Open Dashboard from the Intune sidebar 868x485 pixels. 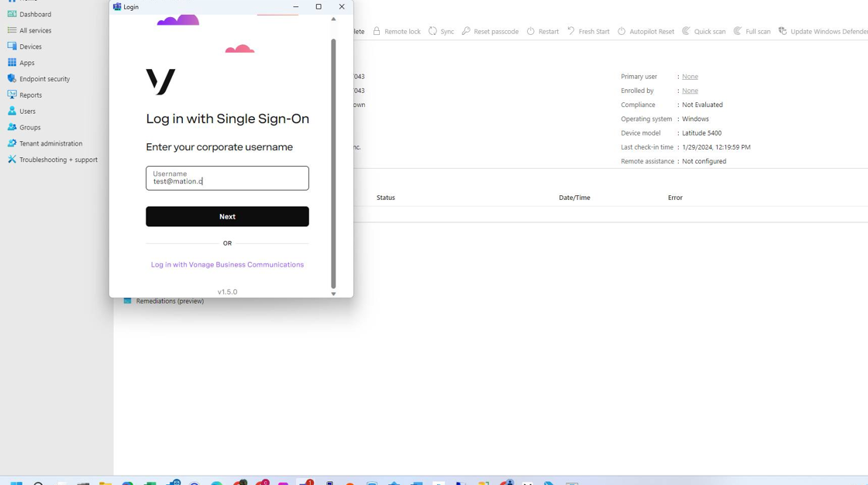click(29, 15)
